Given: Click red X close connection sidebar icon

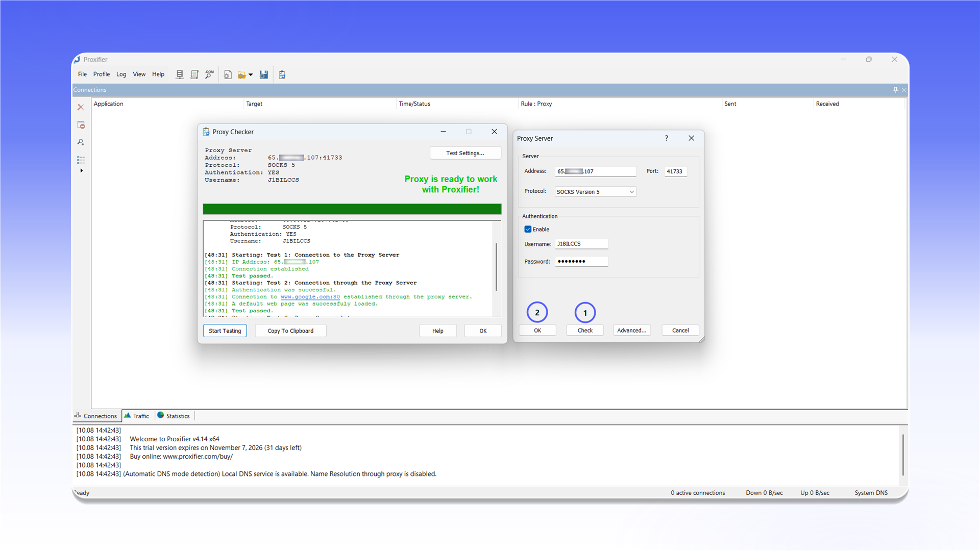Looking at the screenshot, I should 81,107.
